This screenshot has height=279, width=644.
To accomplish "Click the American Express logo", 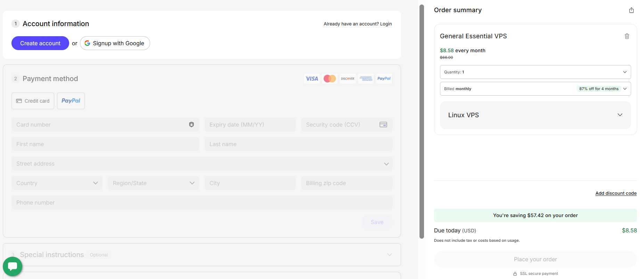I will 366,79.
